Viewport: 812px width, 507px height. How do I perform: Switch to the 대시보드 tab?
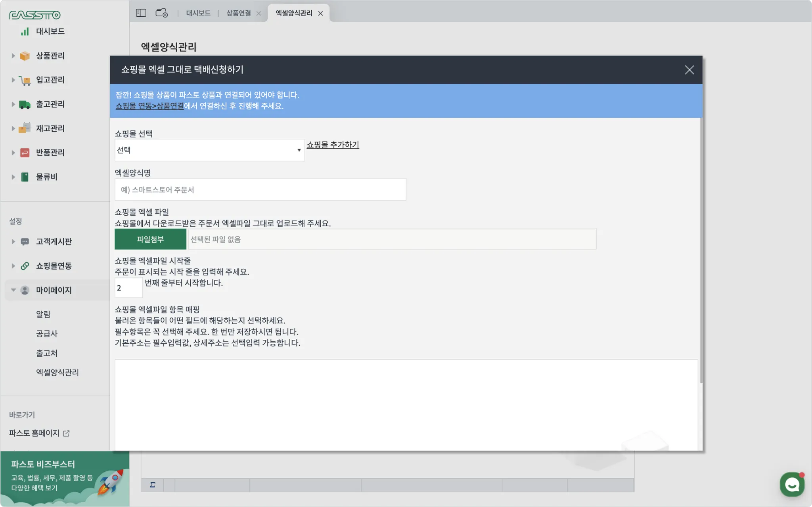(198, 13)
